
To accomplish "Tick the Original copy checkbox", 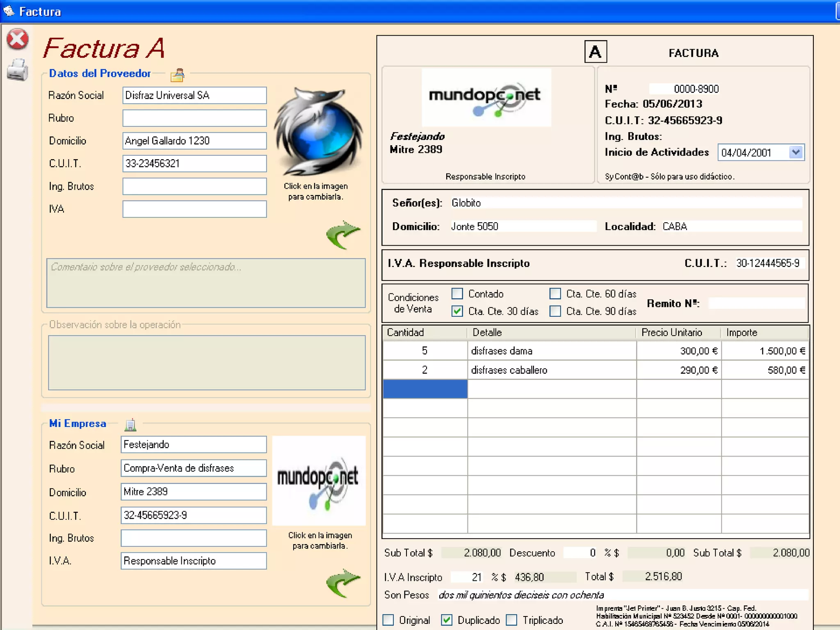I will tap(388, 620).
